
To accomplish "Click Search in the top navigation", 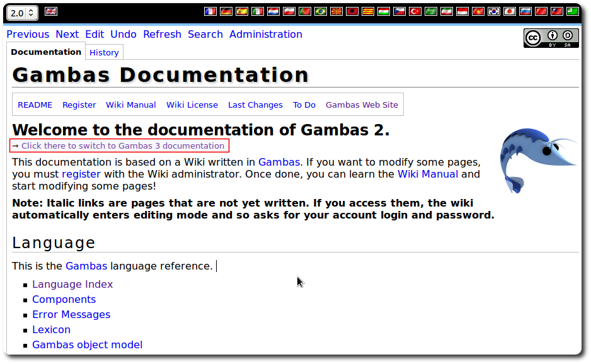I will [205, 35].
